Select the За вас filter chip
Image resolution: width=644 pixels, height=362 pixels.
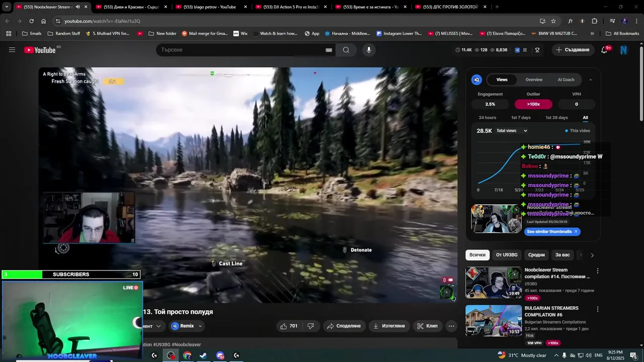coord(562,255)
